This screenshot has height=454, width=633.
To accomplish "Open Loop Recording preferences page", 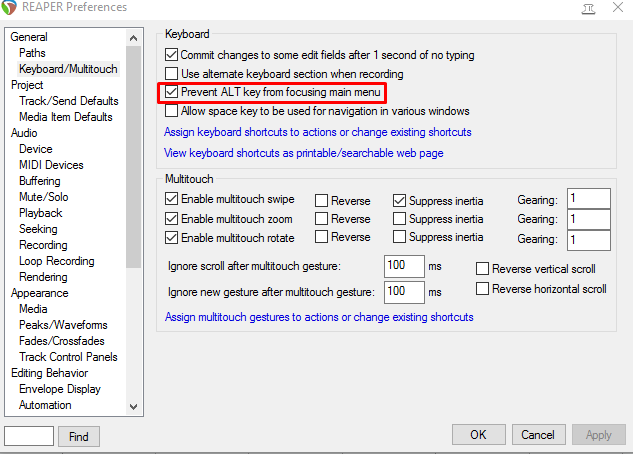I will pos(57,261).
